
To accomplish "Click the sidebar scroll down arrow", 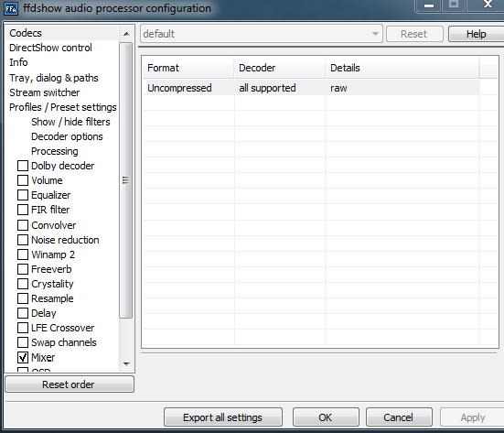I will [x=126, y=364].
